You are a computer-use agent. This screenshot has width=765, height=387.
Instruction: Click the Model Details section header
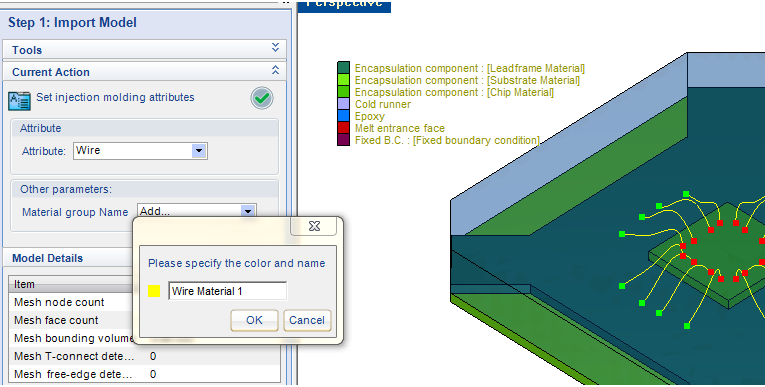click(x=68, y=258)
